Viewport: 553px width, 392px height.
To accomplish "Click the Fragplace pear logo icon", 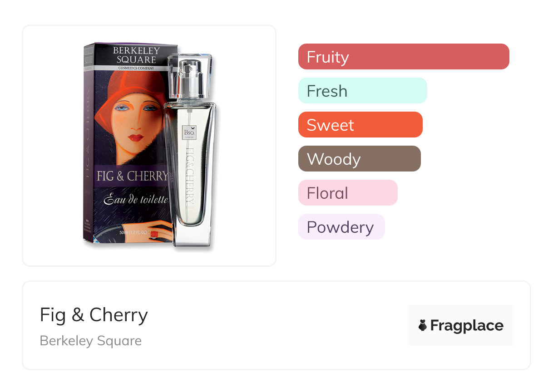I will coord(423,325).
